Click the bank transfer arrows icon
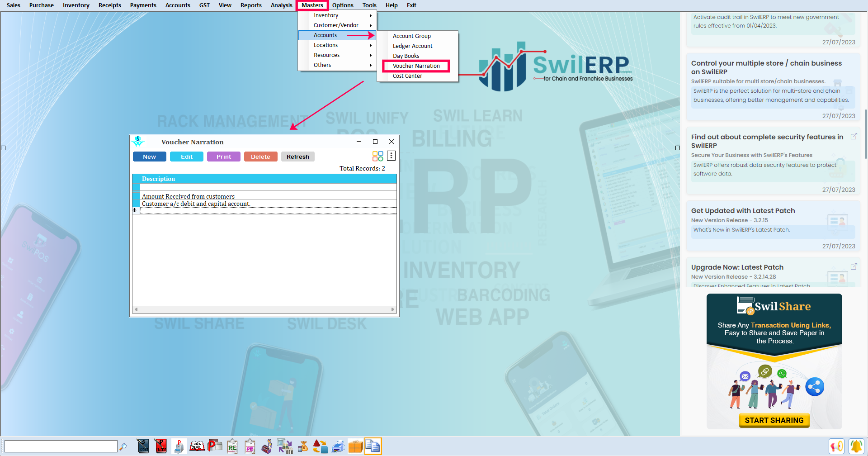The height and width of the screenshot is (456, 868). pyautogui.click(x=285, y=446)
